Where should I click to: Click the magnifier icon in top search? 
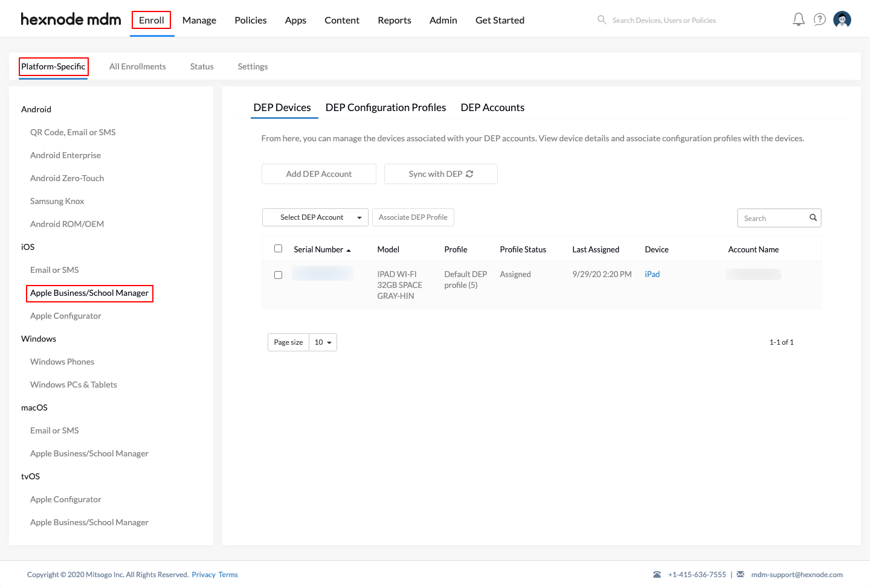click(602, 20)
